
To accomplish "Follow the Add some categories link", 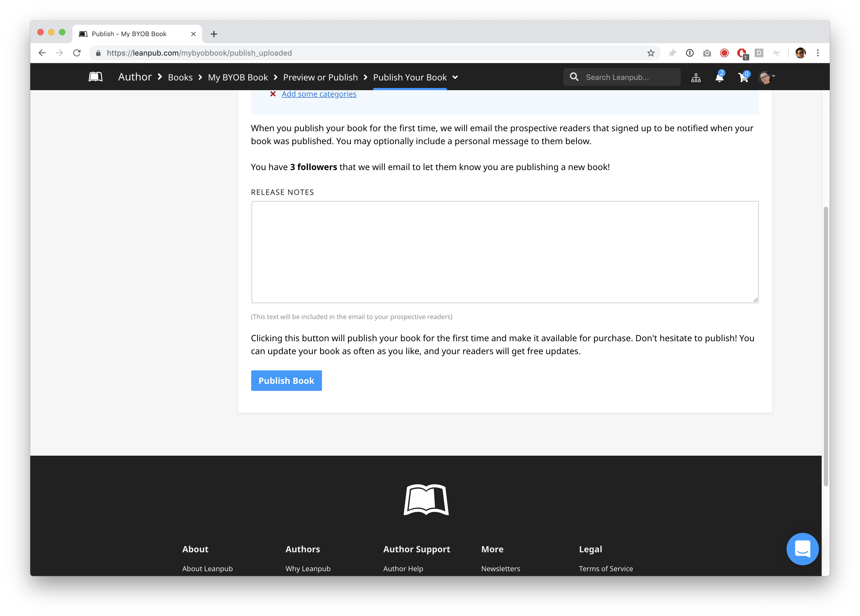I will (x=319, y=94).
